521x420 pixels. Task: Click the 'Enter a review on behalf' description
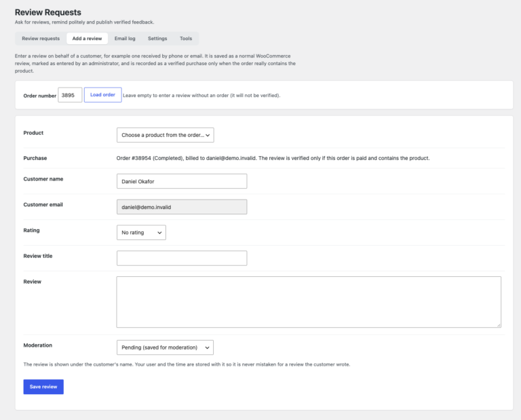[155, 64]
